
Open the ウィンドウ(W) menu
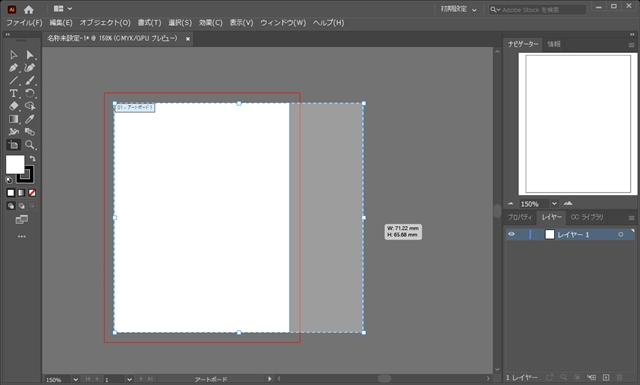tap(283, 23)
